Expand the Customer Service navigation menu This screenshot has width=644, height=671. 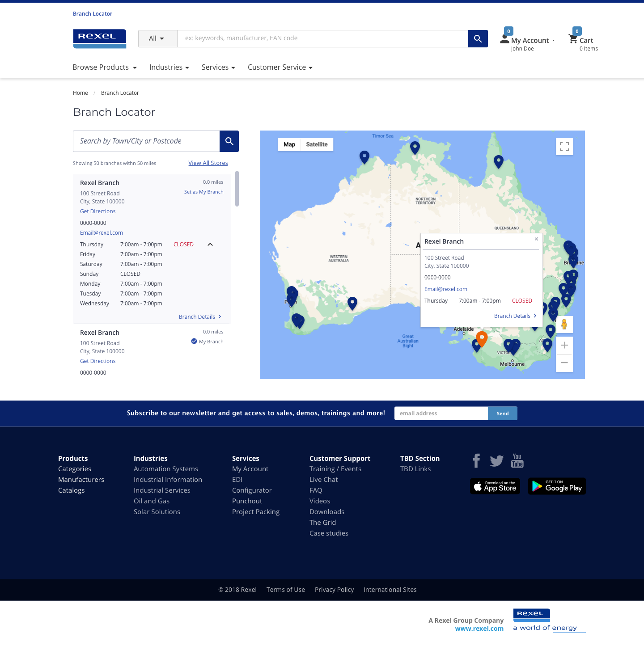click(280, 68)
